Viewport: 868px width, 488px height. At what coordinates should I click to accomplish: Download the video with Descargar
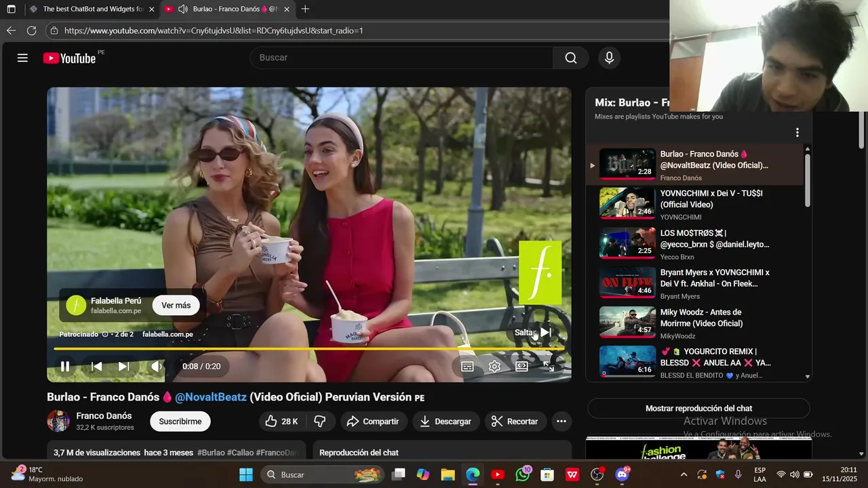pos(446,422)
